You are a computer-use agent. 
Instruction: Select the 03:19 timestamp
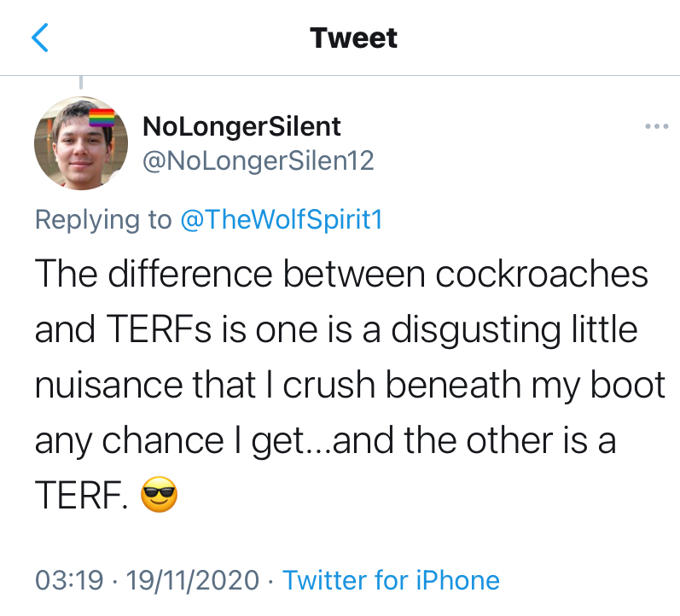click(67, 581)
